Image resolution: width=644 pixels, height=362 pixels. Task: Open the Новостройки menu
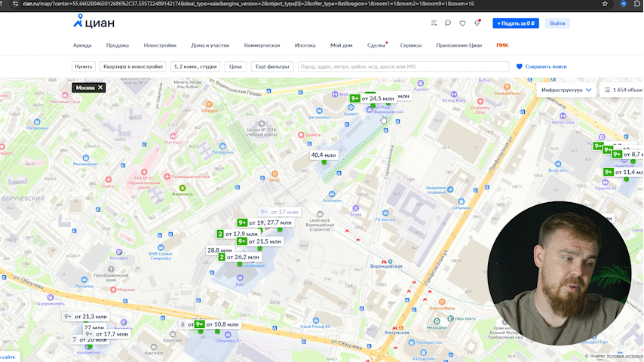[x=160, y=45]
